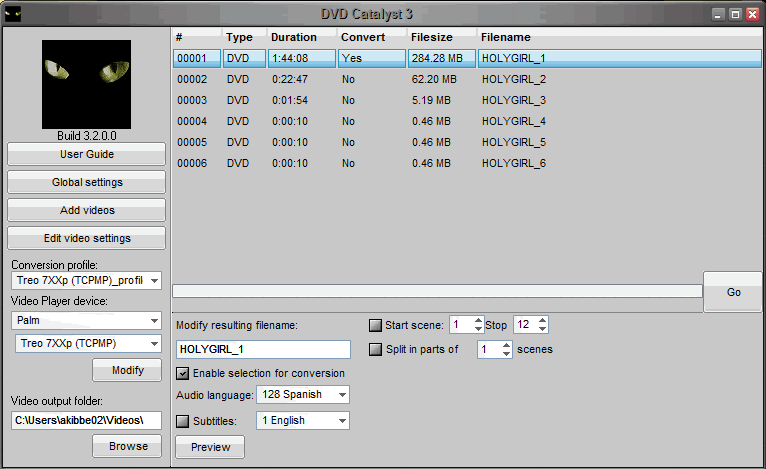The image size is (766, 469).
Task: Click the conversion progress bar
Action: coord(437,291)
